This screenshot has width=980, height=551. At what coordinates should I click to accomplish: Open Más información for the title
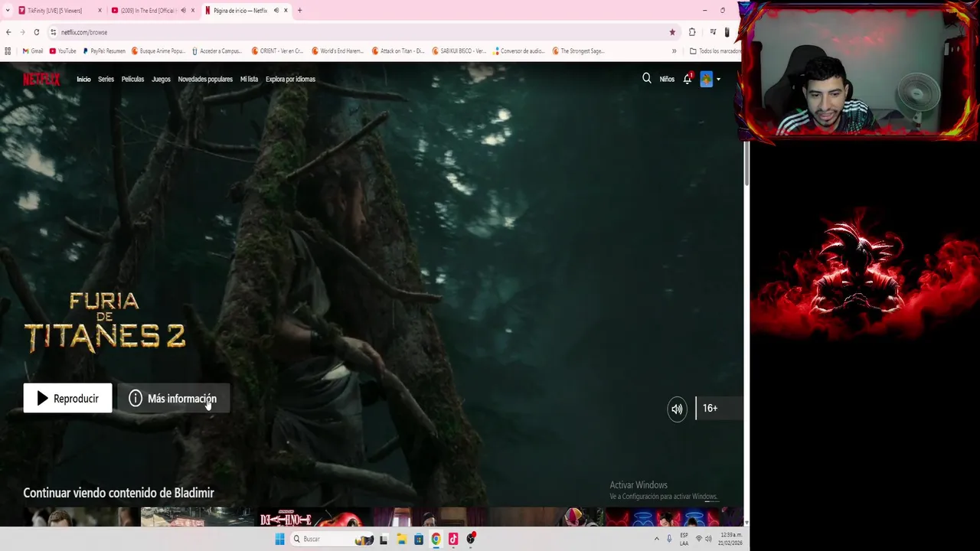pos(173,398)
